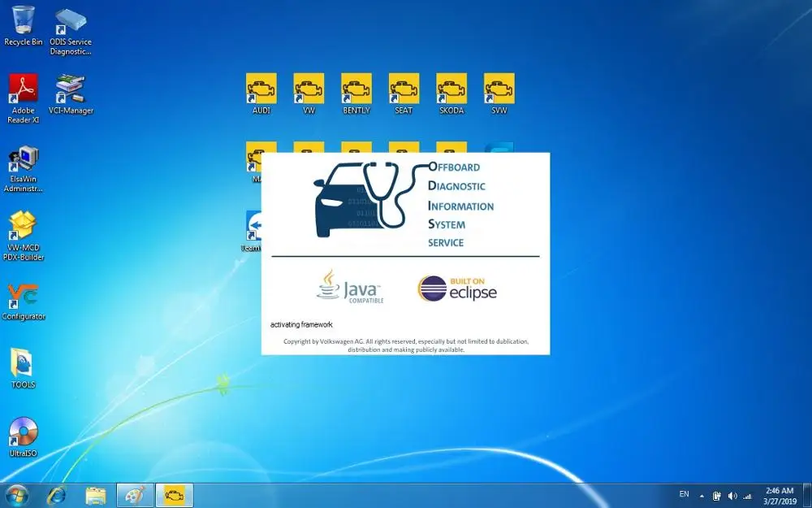Switch to Paint in the taskbar
Viewport: 812px width, 508px height.
(135, 496)
